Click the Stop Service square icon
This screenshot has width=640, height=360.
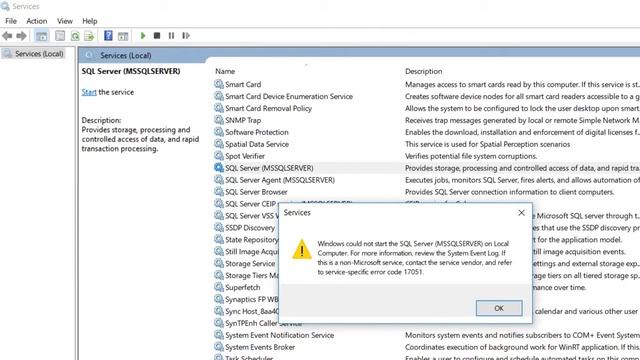(157, 36)
